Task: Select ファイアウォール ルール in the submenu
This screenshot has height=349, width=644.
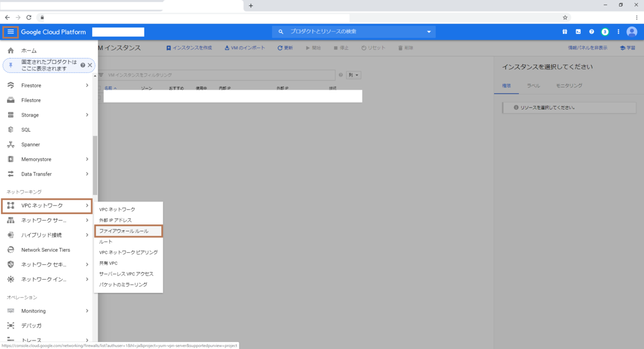Action: [128, 231]
